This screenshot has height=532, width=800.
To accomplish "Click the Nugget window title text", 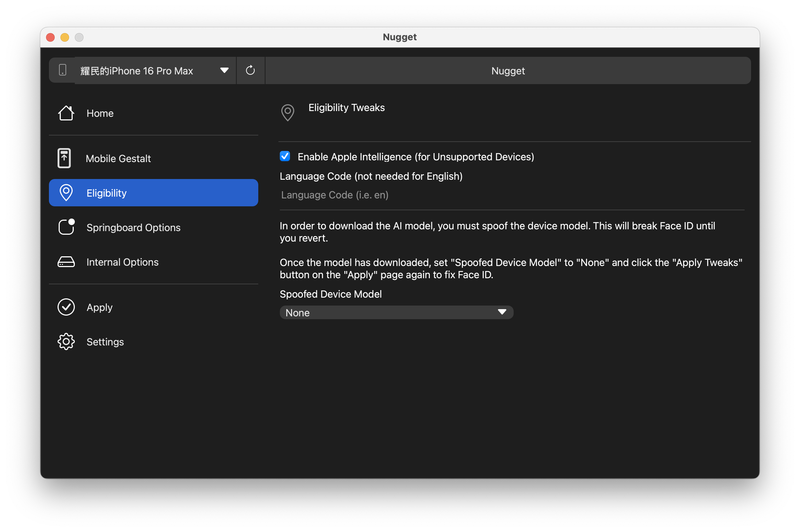I will 400,37.
